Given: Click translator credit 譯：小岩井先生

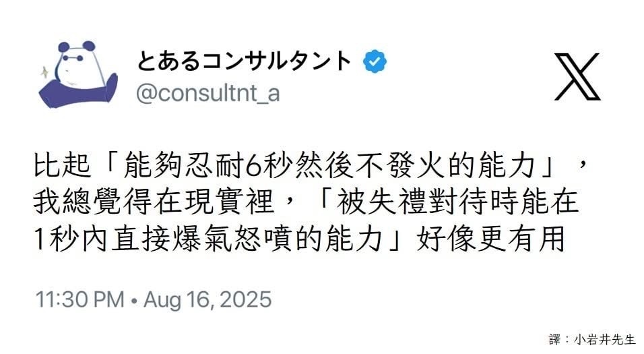Looking at the screenshot, I should coord(592,340).
